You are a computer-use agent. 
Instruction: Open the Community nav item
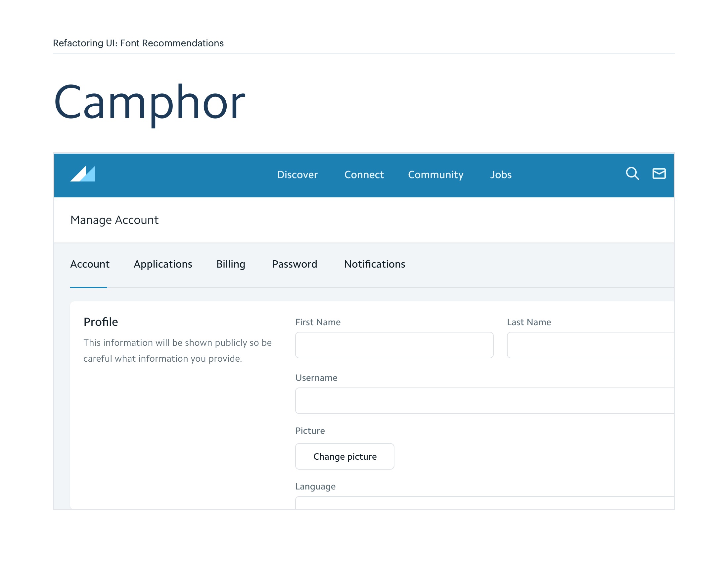pos(435,175)
